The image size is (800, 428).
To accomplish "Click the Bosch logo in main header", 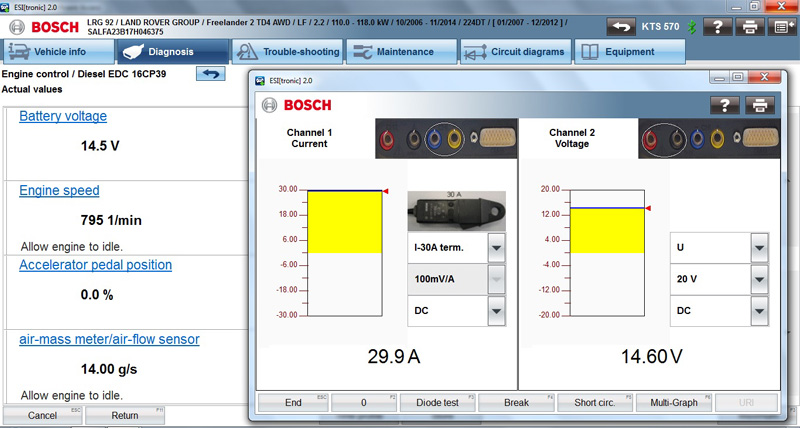I will (x=44, y=27).
